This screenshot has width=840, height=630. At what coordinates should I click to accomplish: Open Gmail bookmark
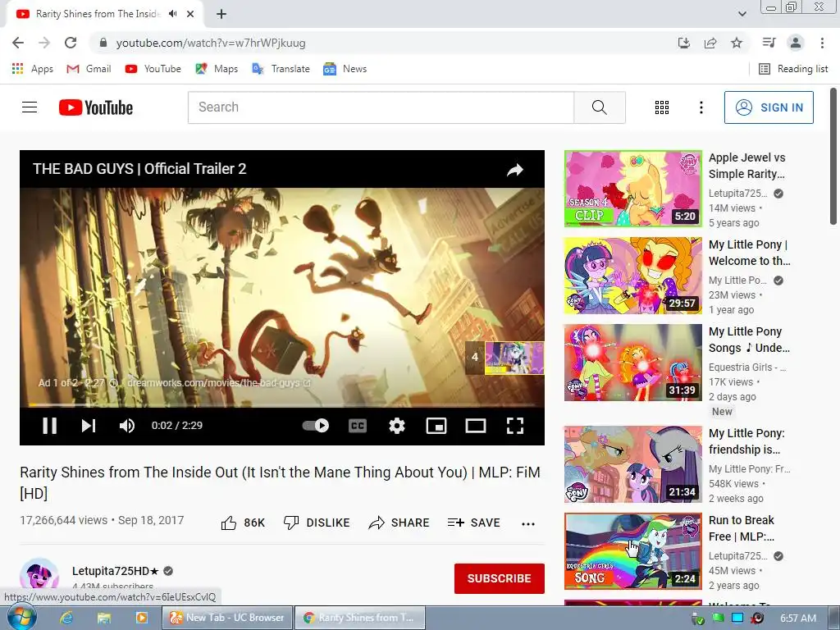(x=89, y=69)
